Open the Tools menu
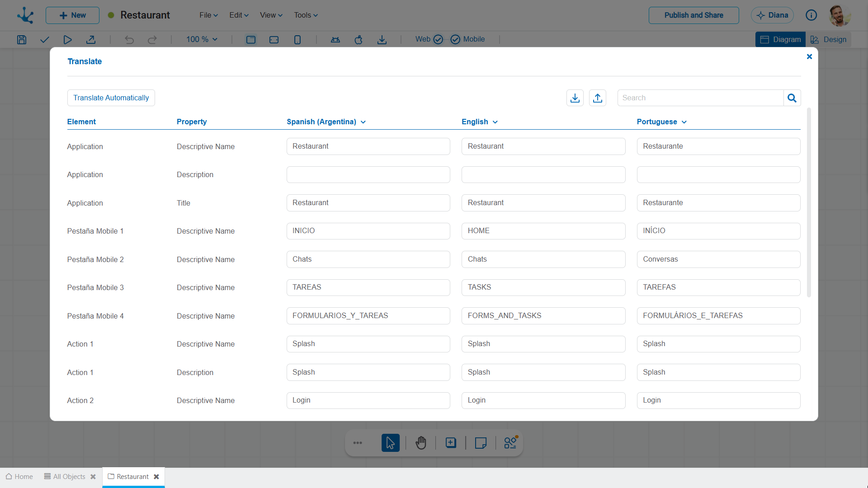Image resolution: width=868 pixels, height=488 pixels. point(306,15)
